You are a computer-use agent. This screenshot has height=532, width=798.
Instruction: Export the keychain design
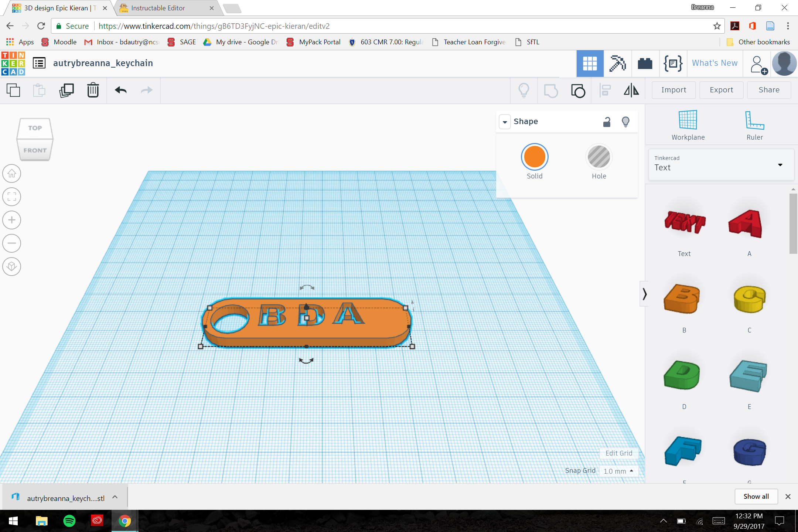click(721, 90)
